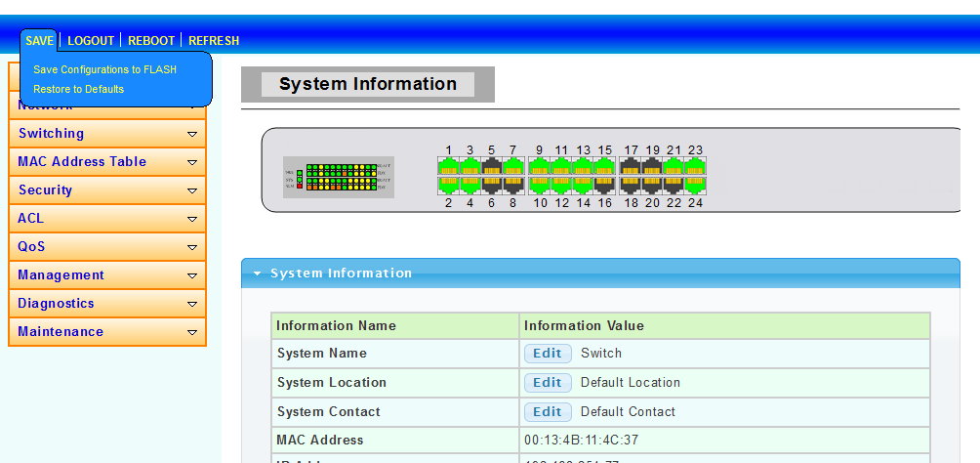This screenshot has height=463, width=980.
Task: Click REBOOT in the top bar
Action: 151,40
